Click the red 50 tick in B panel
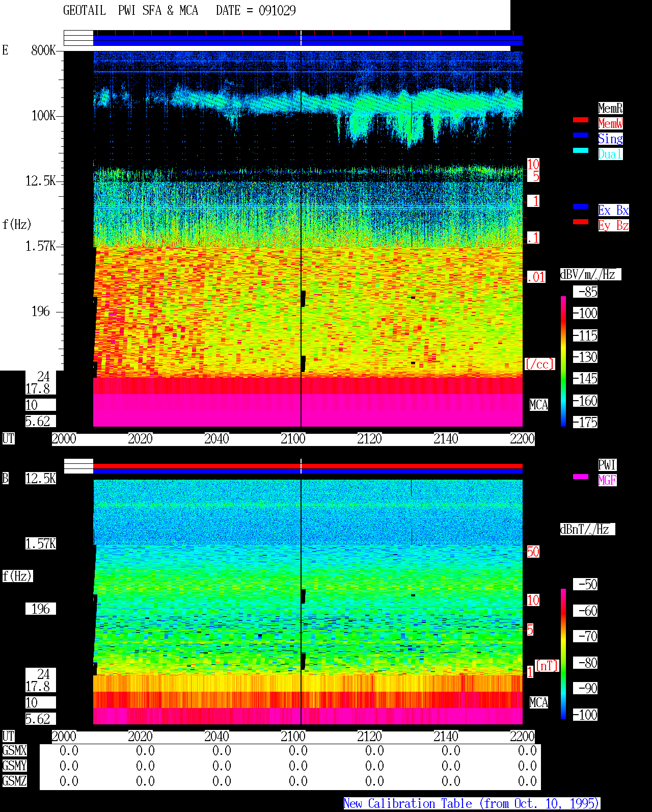652x812 pixels. (x=533, y=552)
